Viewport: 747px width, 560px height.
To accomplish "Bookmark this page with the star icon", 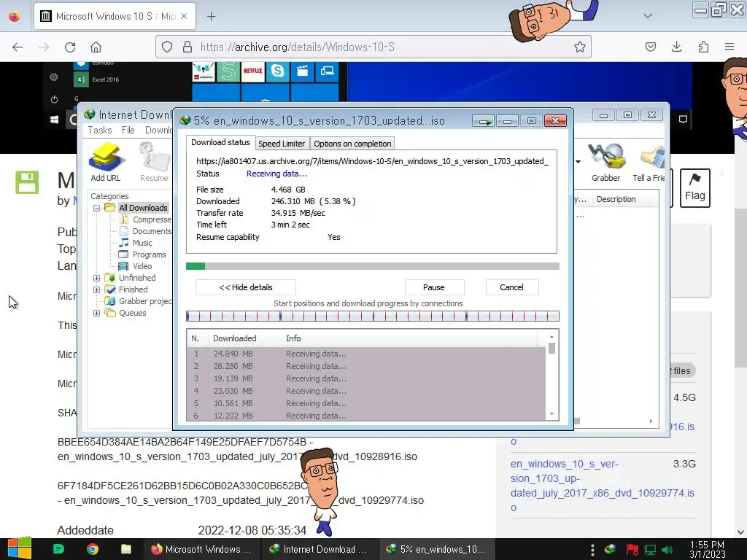I will tap(579, 47).
